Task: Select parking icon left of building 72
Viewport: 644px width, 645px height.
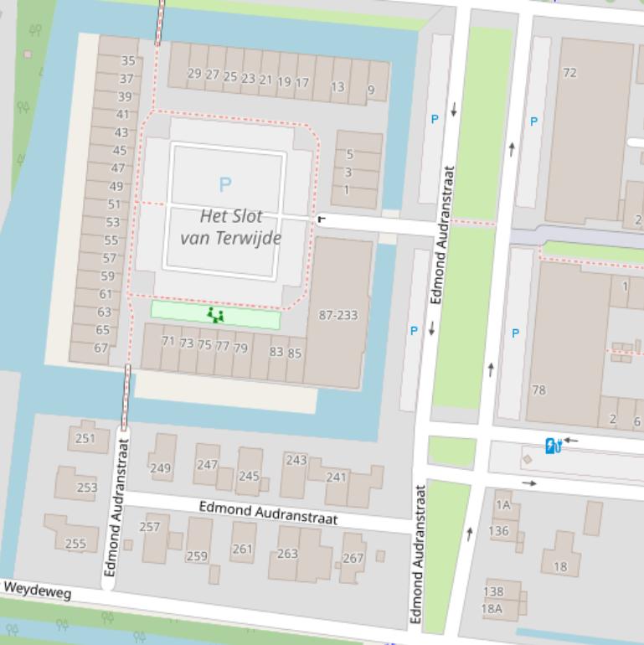Action: (533, 122)
